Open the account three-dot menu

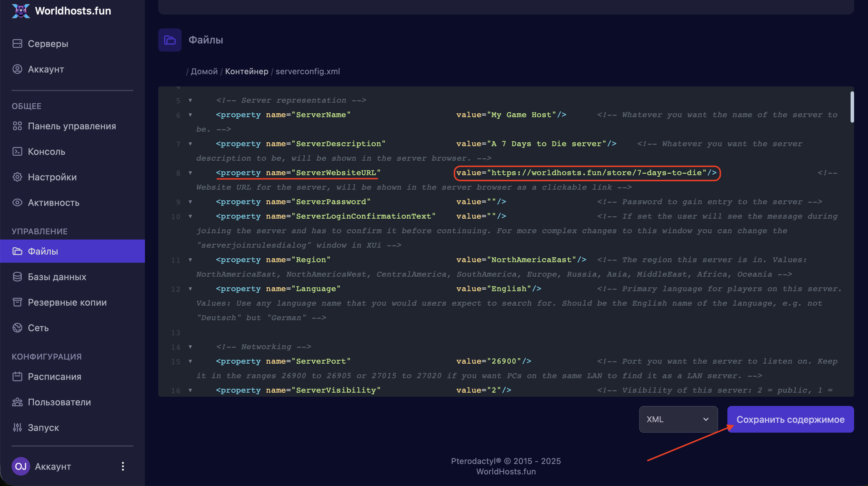tap(123, 466)
